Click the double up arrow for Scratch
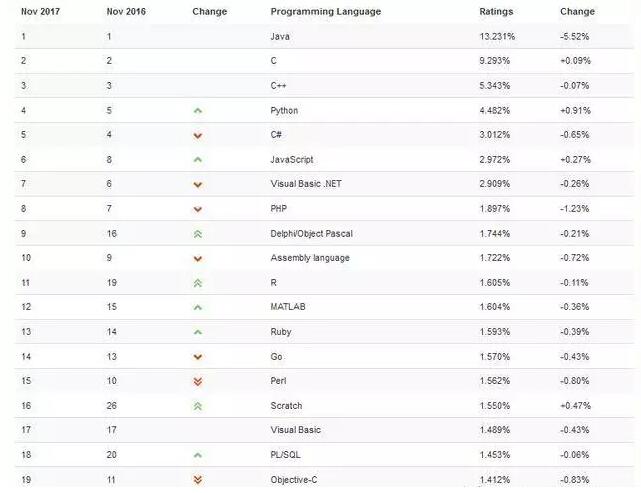This screenshot has width=641, height=493. [x=198, y=406]
